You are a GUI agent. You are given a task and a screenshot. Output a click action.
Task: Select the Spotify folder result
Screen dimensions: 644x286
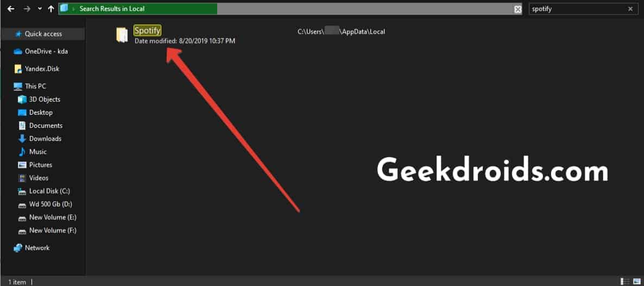148,30
